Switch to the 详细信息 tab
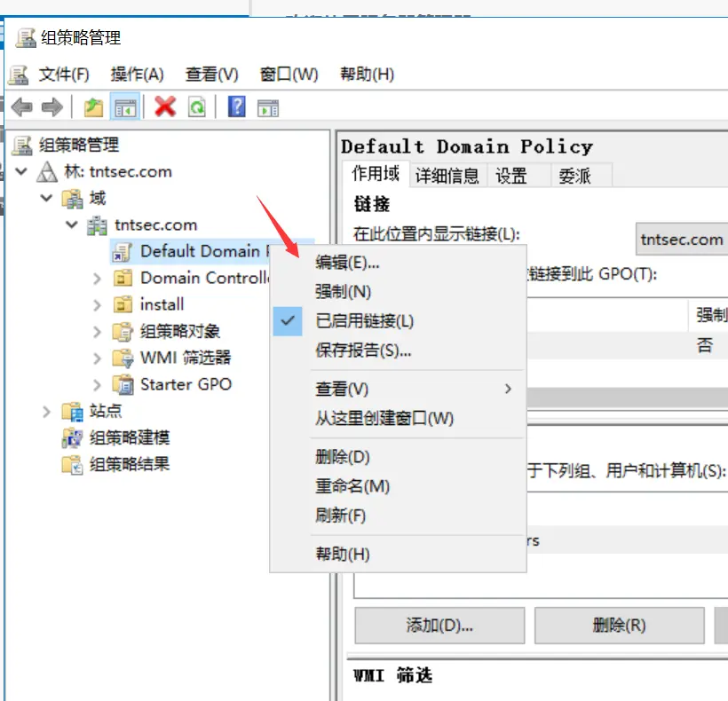The height and width of the screenshot is (701, 728). [447, 176]
